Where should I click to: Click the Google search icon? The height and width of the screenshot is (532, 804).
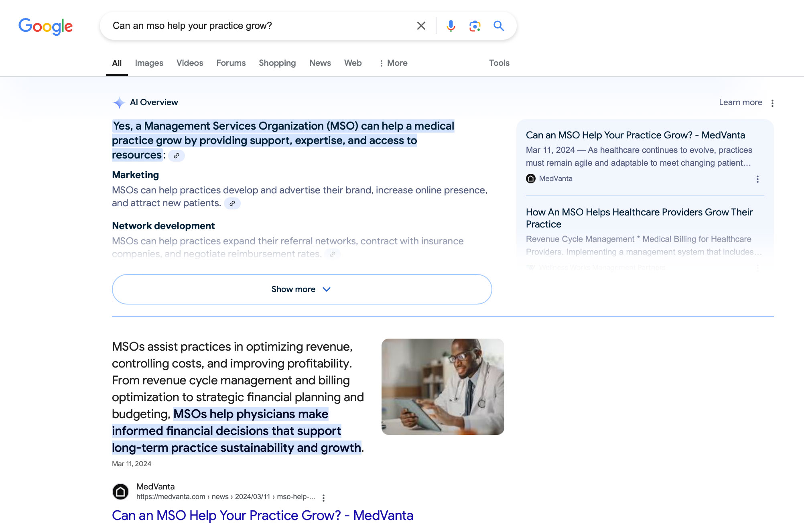click(x=499, y=26)
